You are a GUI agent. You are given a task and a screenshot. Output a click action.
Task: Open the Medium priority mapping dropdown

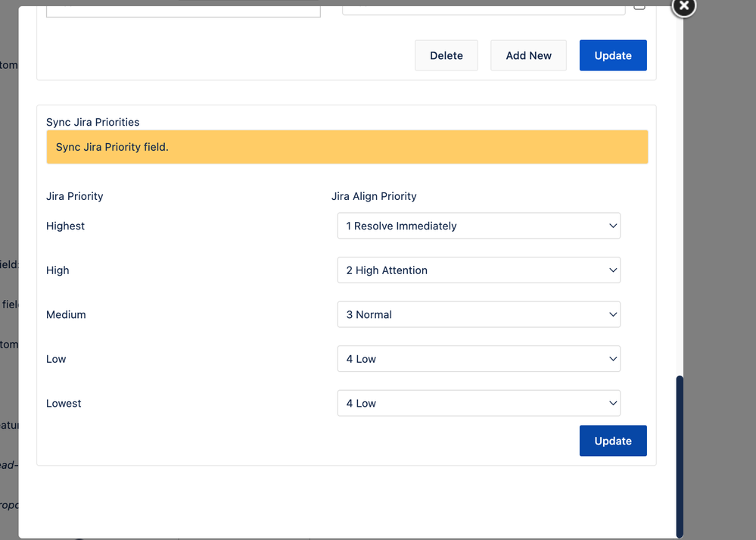(x=479, y=314)
